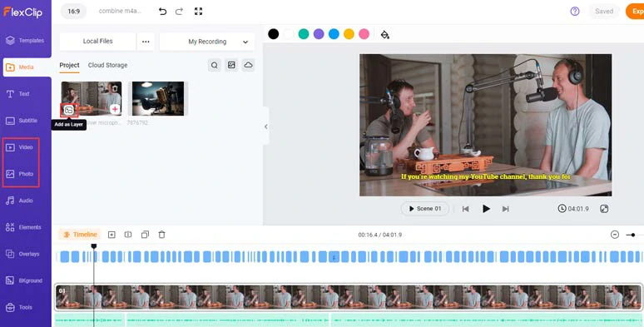Viewport: 644px width, 327px height.
Task: Select the dark microphone video thumbnail
Action: (x=158, y=98)
